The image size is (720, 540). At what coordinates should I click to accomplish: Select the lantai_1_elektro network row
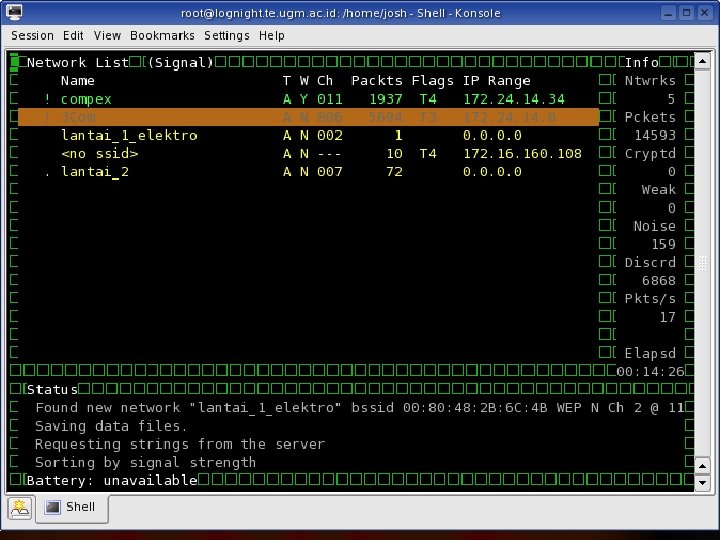pos(308,135)
